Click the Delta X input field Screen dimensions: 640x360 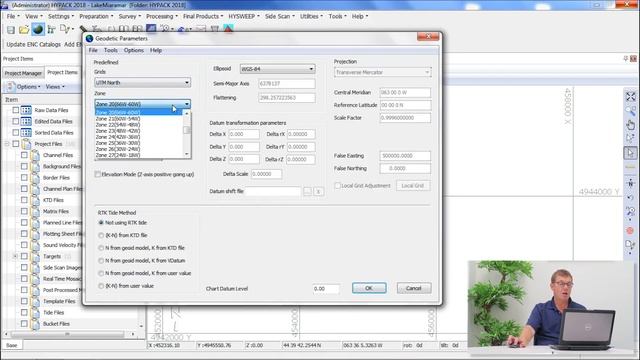click(x=244, y=134)
